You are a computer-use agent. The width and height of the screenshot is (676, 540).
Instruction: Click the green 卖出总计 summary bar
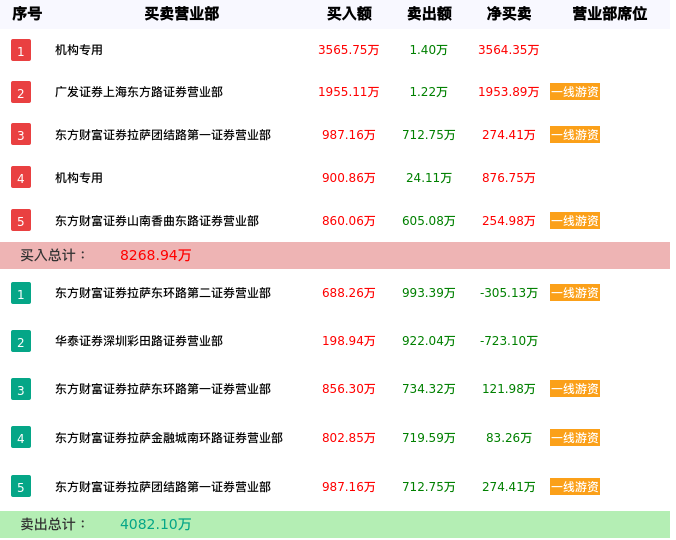[335, 524]
